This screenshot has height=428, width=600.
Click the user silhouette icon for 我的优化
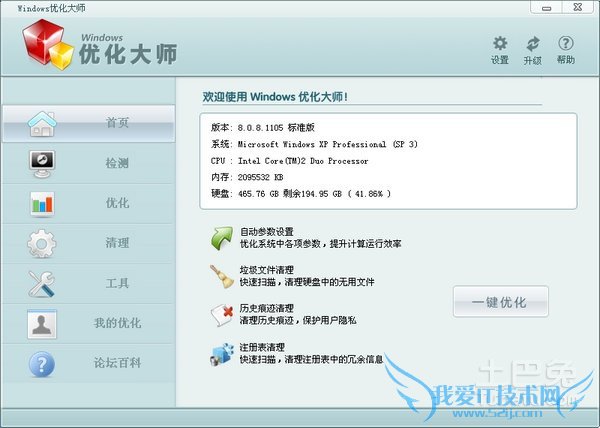point(42,324)
